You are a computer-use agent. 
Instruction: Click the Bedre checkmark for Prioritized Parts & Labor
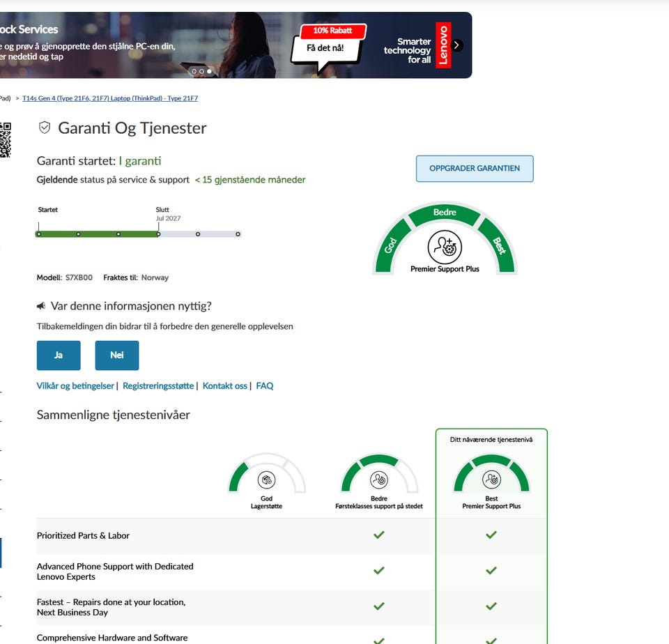379,535
